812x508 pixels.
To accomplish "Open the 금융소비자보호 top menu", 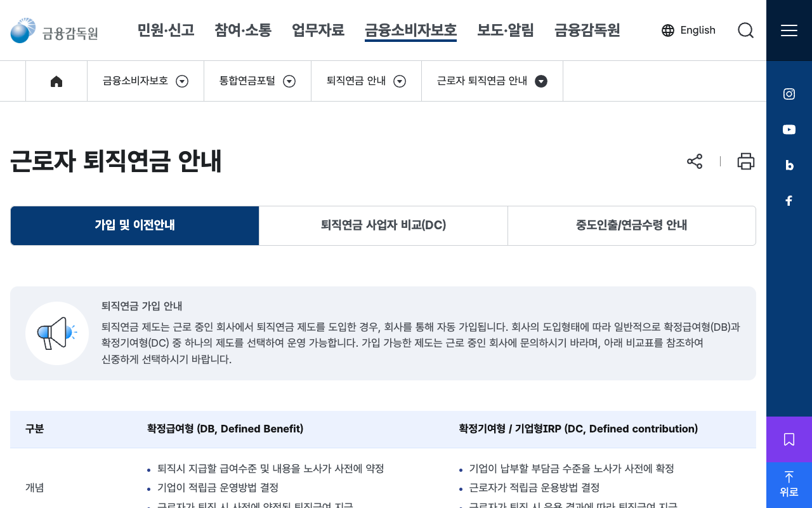I will pyautogui.click(x=410, y=30).
